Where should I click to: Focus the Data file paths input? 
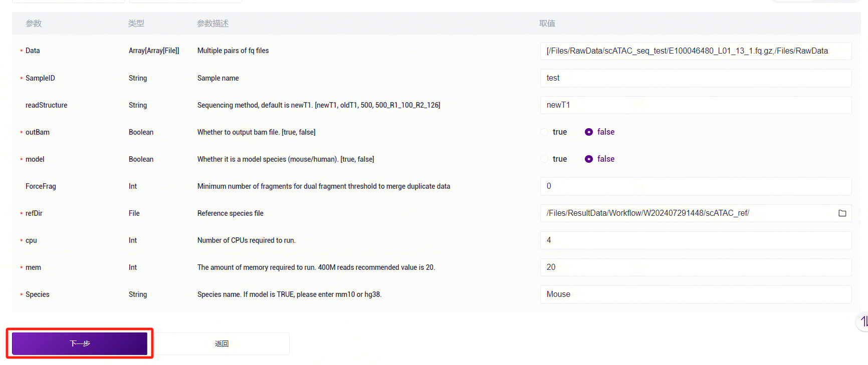[696, 51]
